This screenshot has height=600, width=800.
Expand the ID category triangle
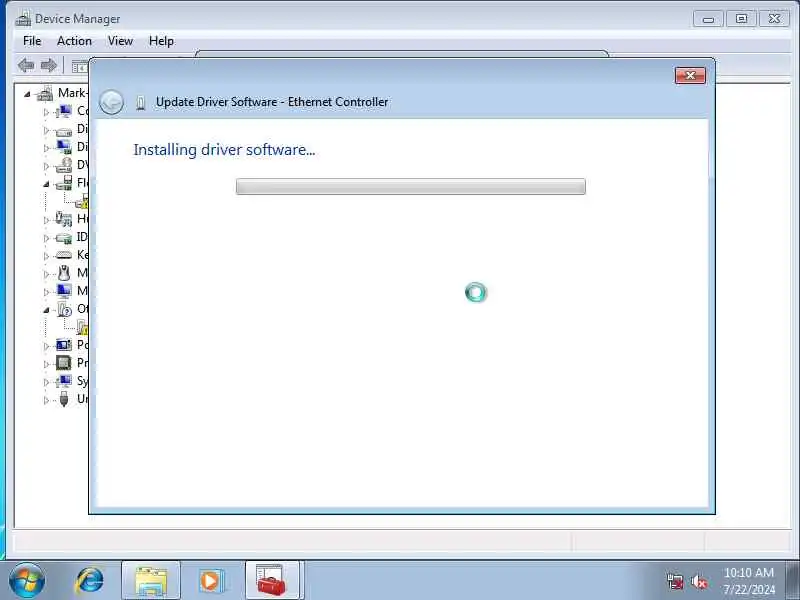[x=46, y=238]
